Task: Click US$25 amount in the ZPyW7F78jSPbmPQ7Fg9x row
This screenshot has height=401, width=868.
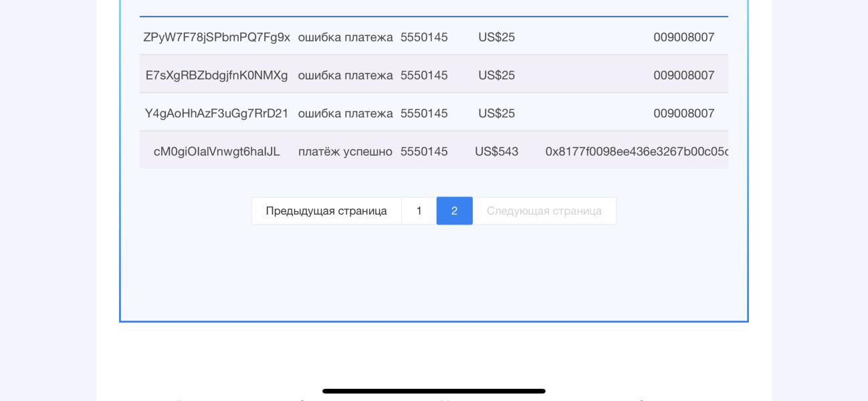Action: click(496, 37)
